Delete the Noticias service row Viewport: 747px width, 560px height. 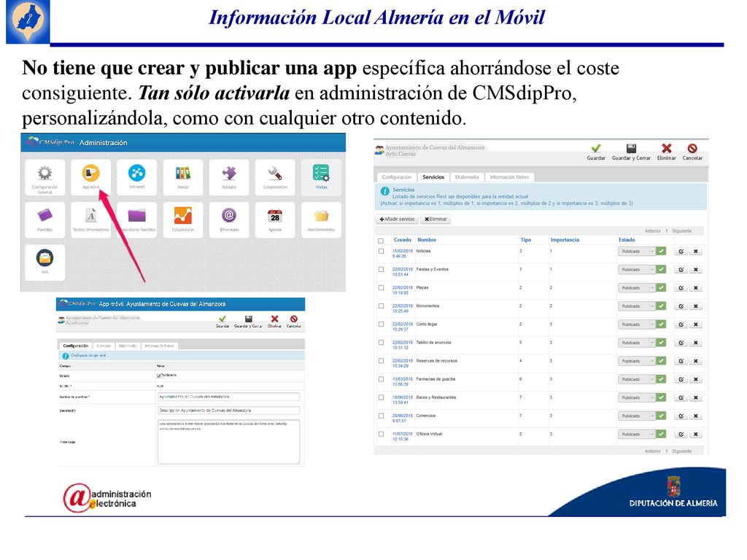click(x=696, y=252)
